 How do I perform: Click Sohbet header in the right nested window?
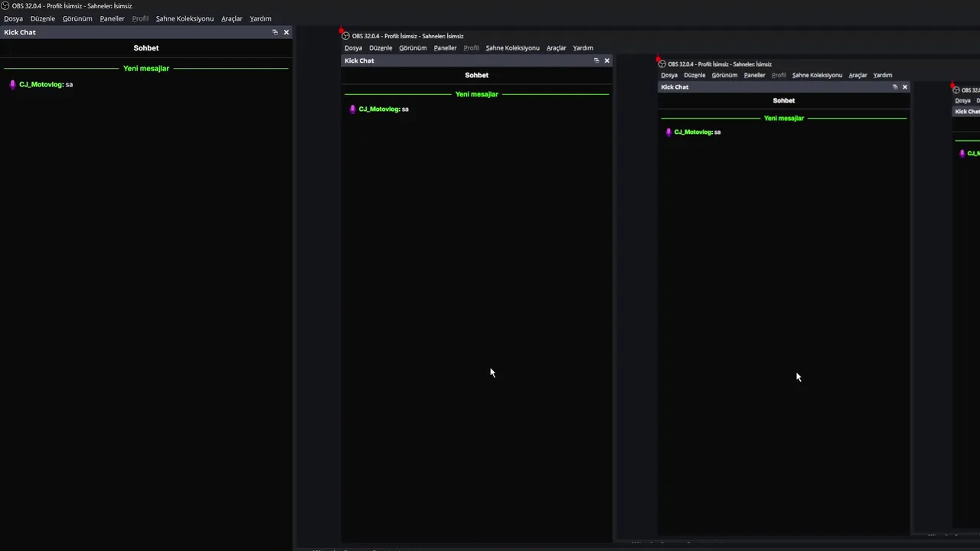point(784,100)
